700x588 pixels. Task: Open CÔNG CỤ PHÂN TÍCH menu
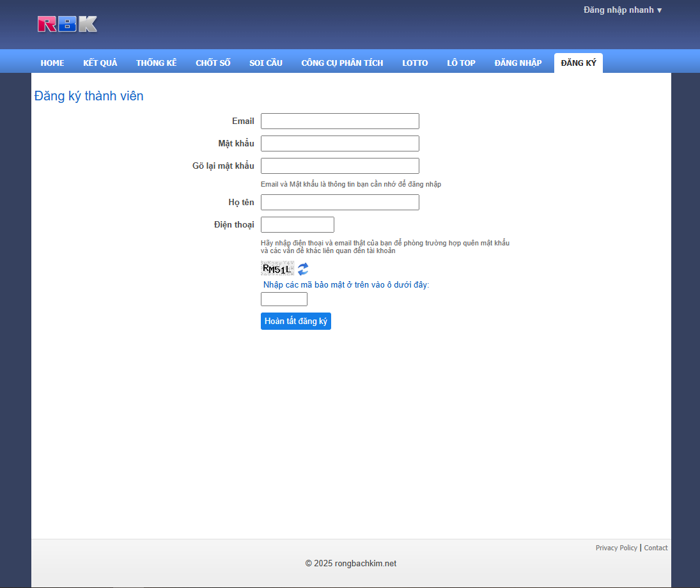[342, 63]
